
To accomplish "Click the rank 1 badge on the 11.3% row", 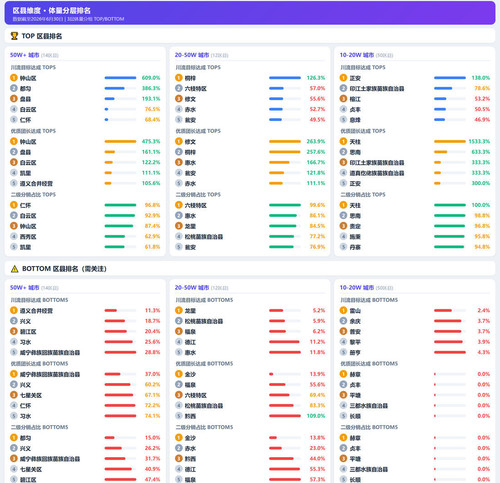I will tap(14, 310).
